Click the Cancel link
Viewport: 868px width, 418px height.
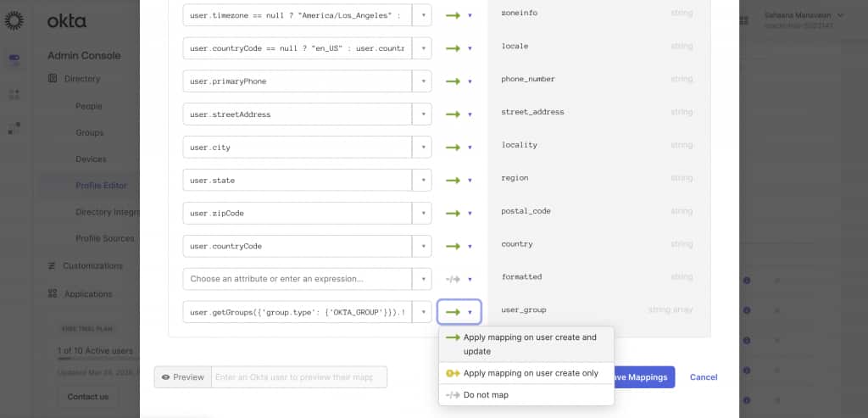click(704, 377)
